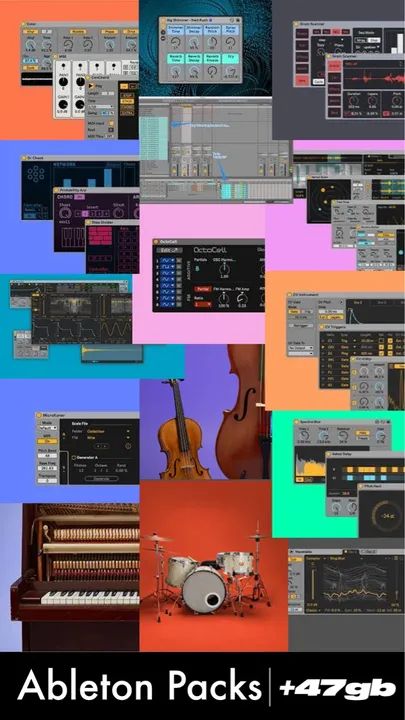Click the waveform display in Grain Scanner

tap(373, 77)
